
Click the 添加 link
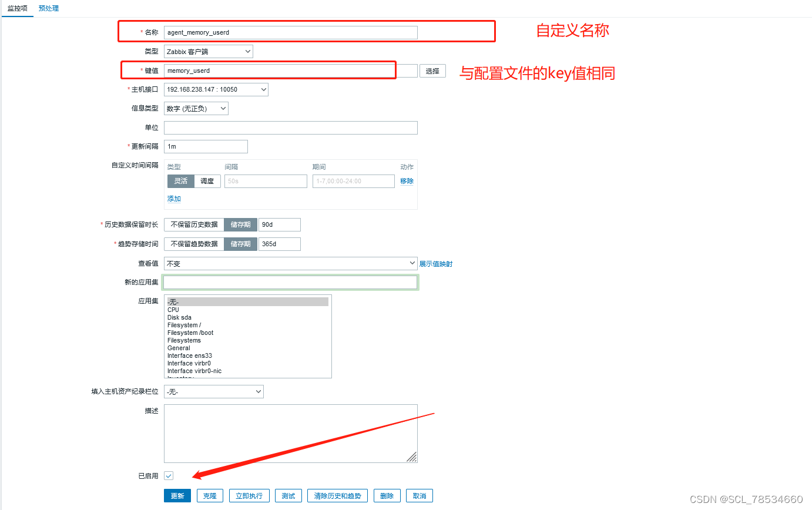(174, 199)
